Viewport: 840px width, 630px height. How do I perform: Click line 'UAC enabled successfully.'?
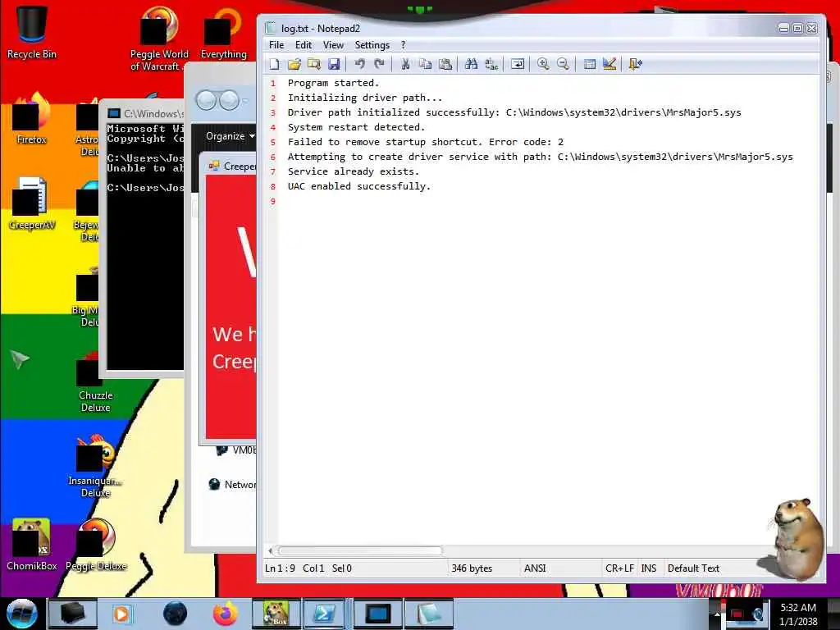[x=359, y=186]
